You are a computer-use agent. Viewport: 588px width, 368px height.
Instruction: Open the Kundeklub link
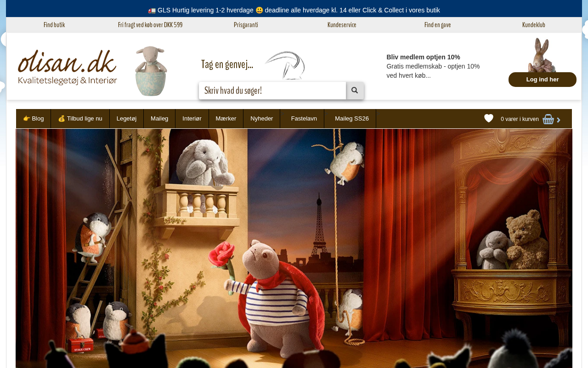[534, 25]
